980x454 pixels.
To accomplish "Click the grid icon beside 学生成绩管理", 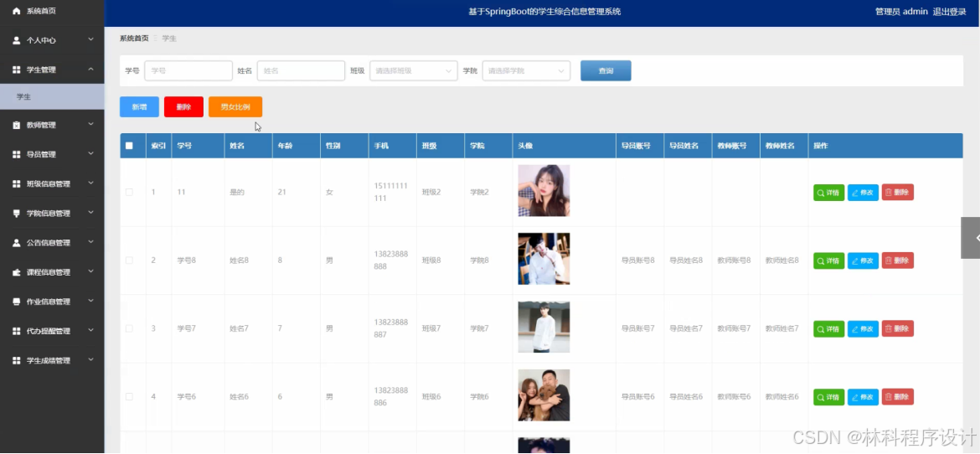I will point(16,361).
